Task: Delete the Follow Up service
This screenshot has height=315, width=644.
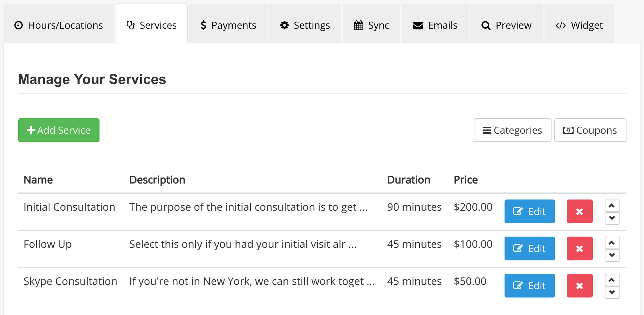Action: point(580,248)
